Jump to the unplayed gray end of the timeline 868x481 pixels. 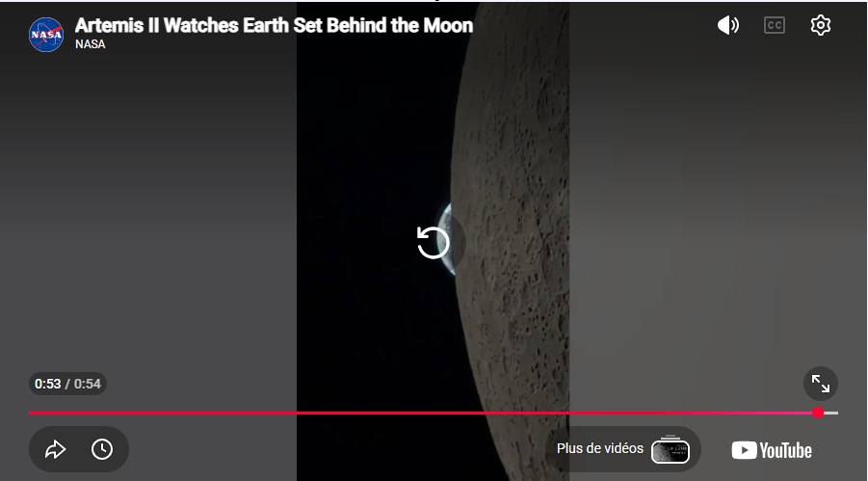tap(831, 413)
